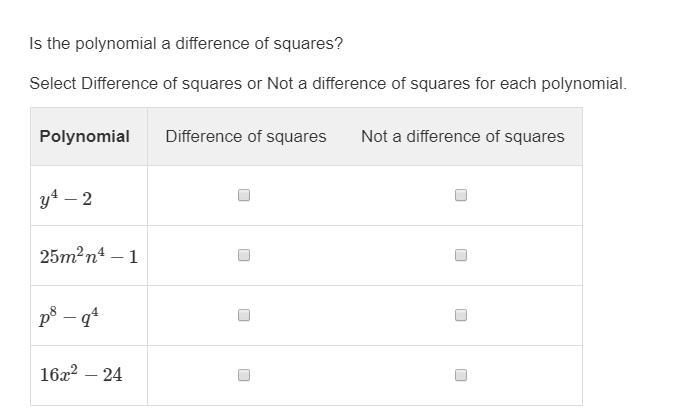Image resolution: width=690 pixels, height=415 pixels.
Task: Enable Difference of squares for 16x² − 24
Action: click(244, 375)
